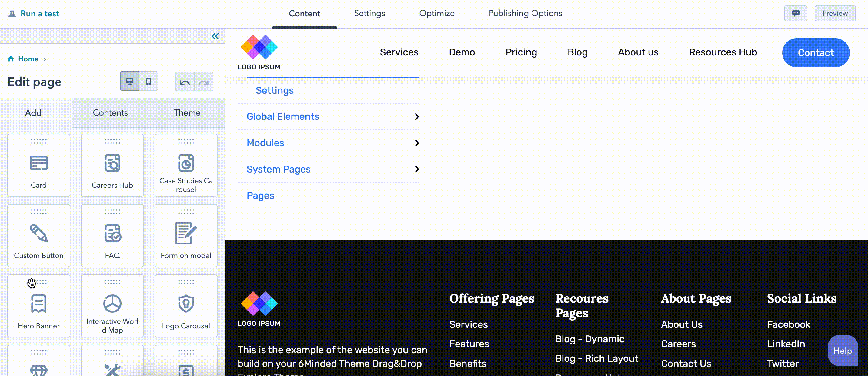Open the Publishing Options tab
The width and height of the screenshot is (868, 376).
525,13
